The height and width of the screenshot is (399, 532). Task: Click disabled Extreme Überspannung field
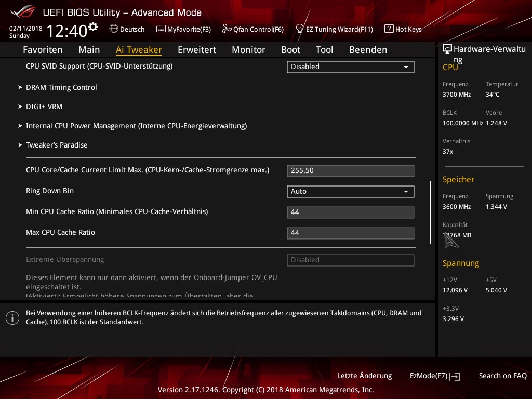pyautogui.click(x=351, y=260)
